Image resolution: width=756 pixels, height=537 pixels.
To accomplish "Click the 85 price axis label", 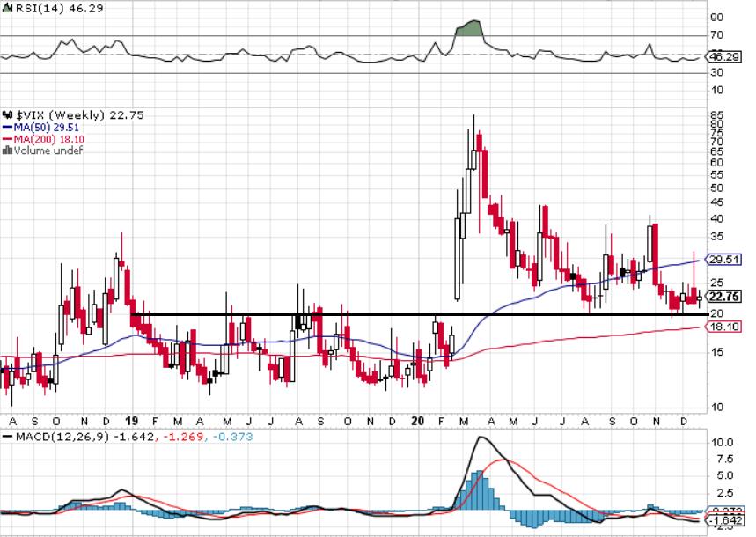I will coord(717,115).
